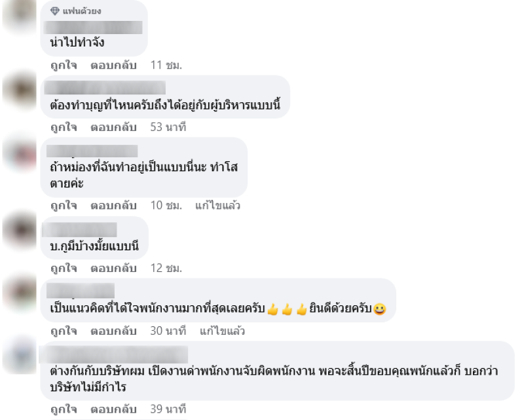Like the comment posted 11 ชม. ago

coord(64,65)
